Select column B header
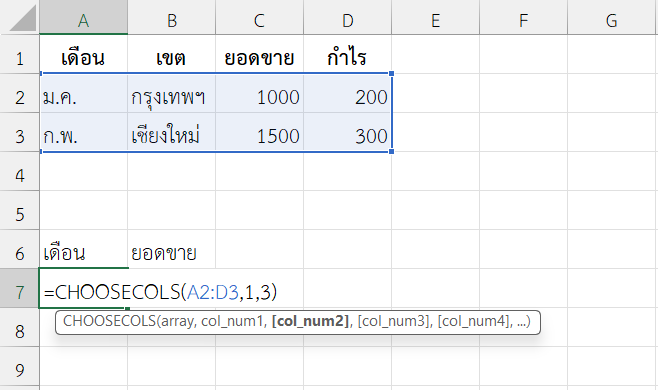Screen dimensions: 658x390 [172, 17]
